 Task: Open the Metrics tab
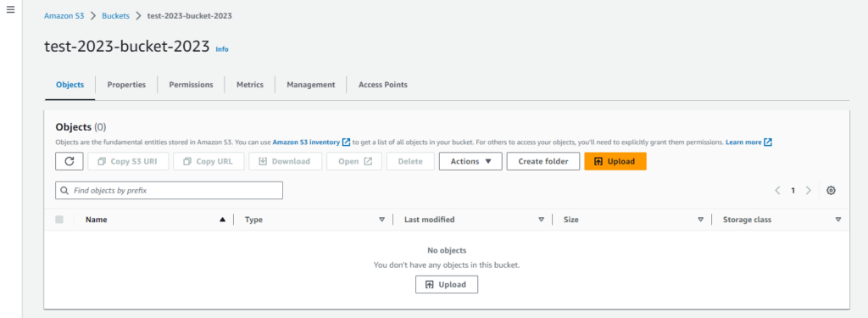[x=250, y=85]
